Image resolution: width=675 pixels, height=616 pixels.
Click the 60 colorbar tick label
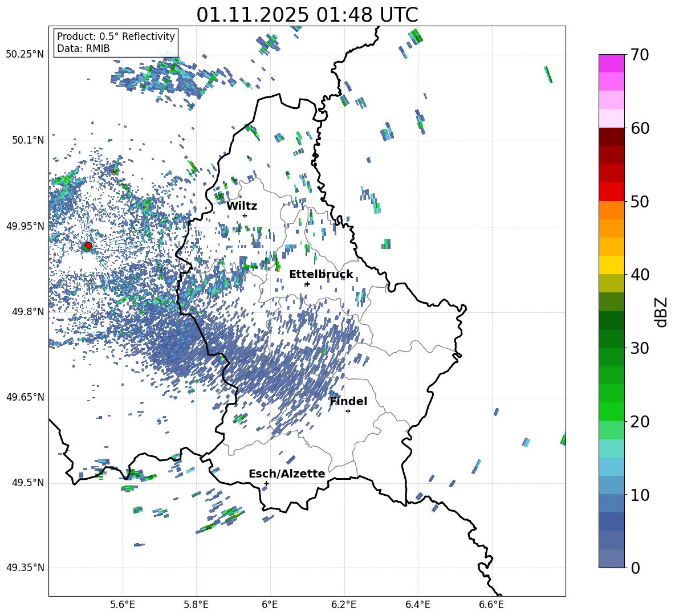[x=640, y=128]
